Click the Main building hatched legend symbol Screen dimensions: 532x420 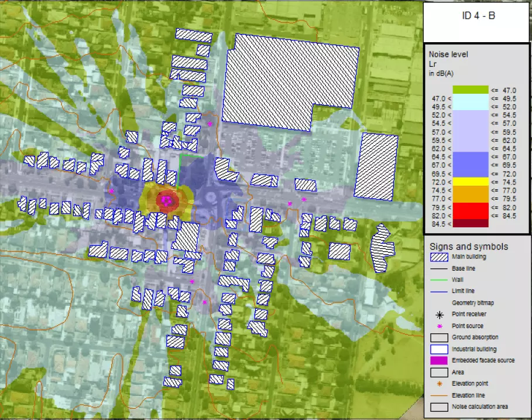pos(438,257)
